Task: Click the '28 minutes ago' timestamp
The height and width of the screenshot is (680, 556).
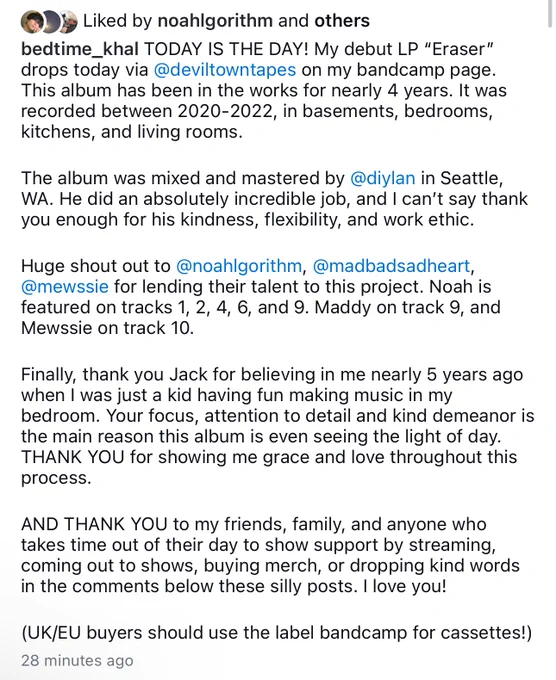Action: tap(77, 660)
